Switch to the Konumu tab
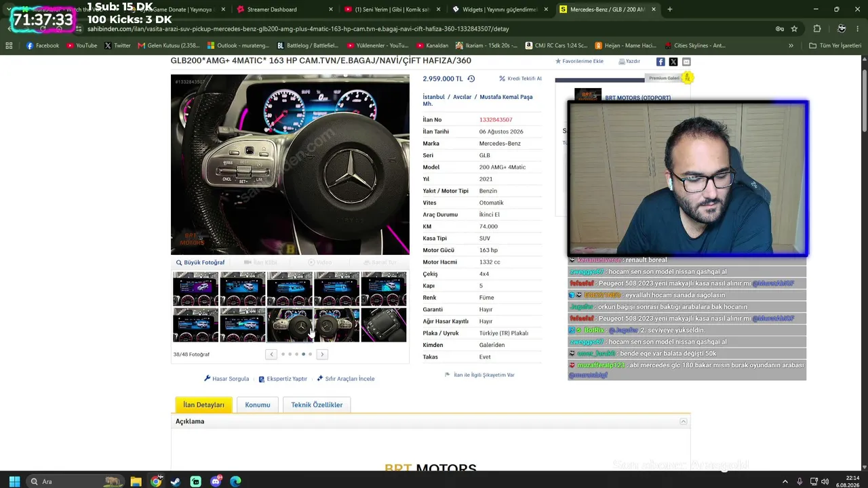 click(258, 405)
